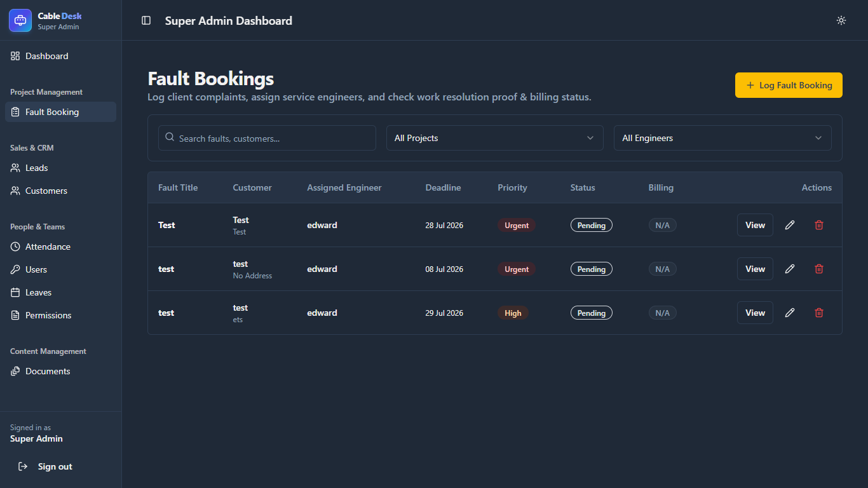Delete the 28 Jul 2026 fault booking
The image size is (868, 488).
819,225
